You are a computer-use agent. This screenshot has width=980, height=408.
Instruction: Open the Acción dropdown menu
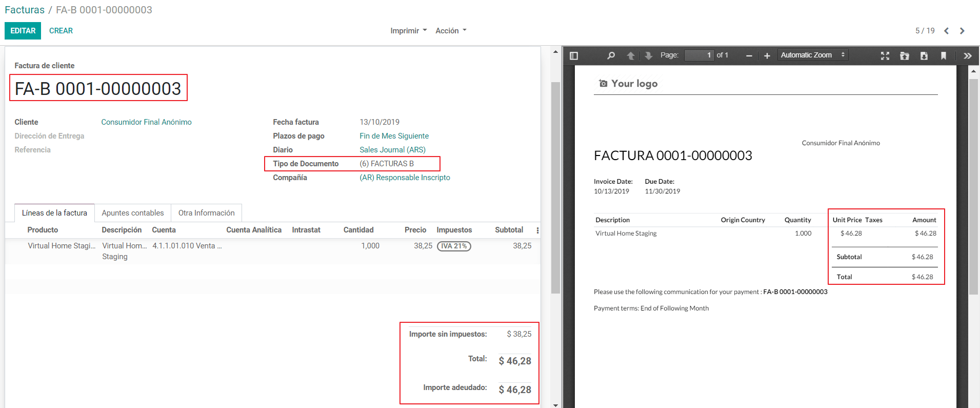click(x=451, y=31)
